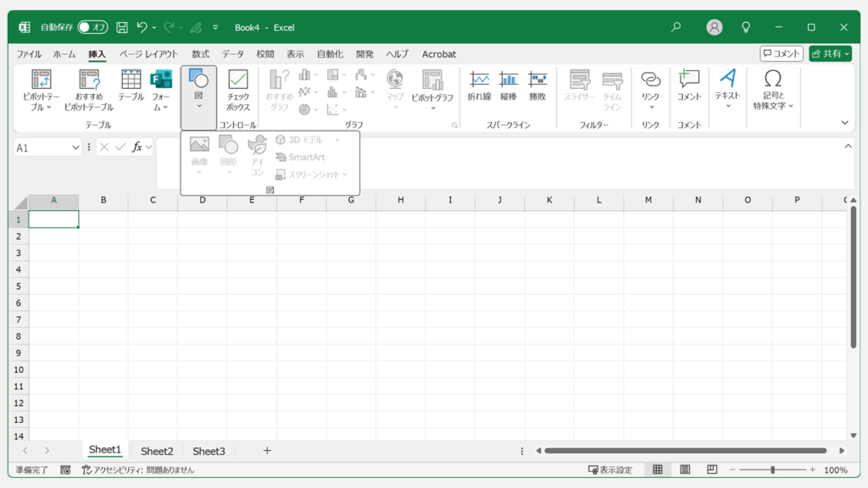The width and height of the screenshot is (868, 488).
Task: Select cell A1
Action: point(53,219)
